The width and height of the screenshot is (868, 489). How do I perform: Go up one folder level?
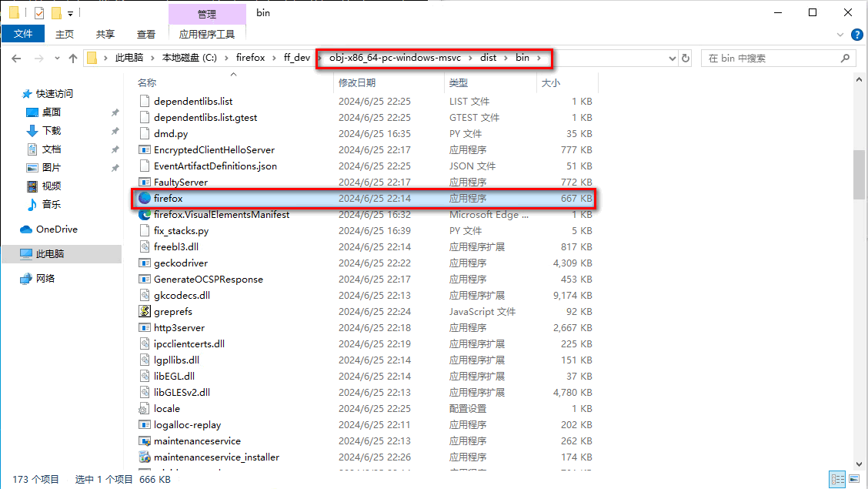73,59
